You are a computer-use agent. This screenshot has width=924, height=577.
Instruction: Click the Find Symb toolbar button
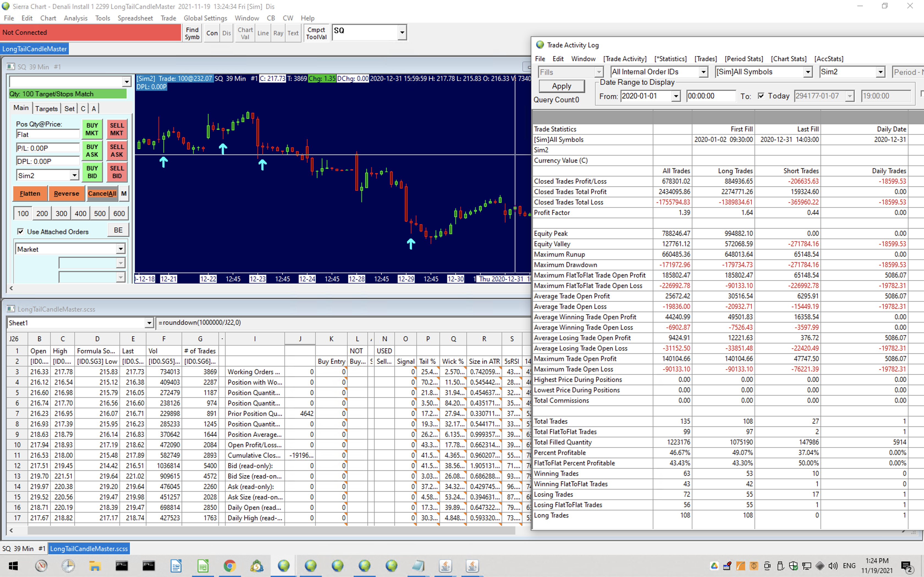(192, 33)
